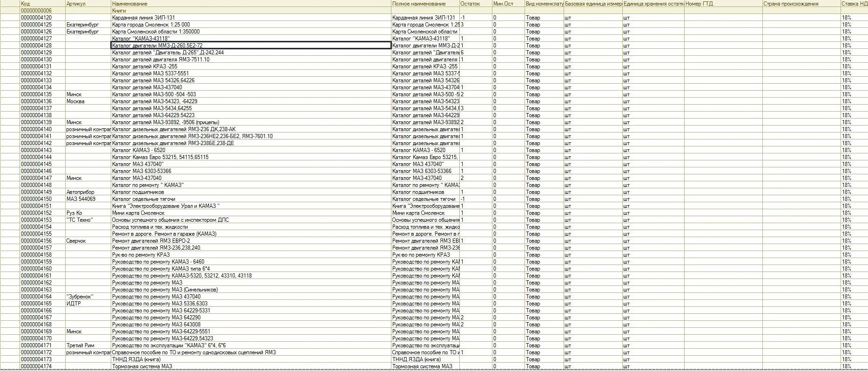Click the 'Москва' article cell

point(88,101)
